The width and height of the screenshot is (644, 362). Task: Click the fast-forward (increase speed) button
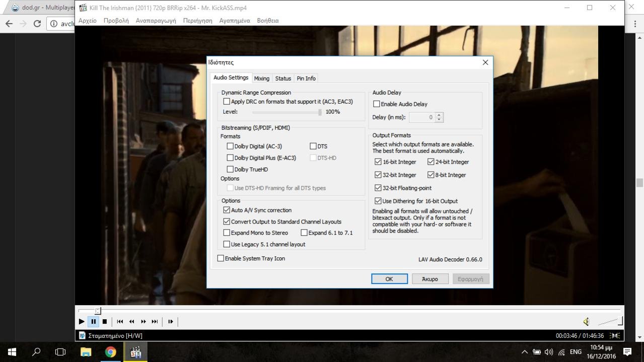pos(144,321)
